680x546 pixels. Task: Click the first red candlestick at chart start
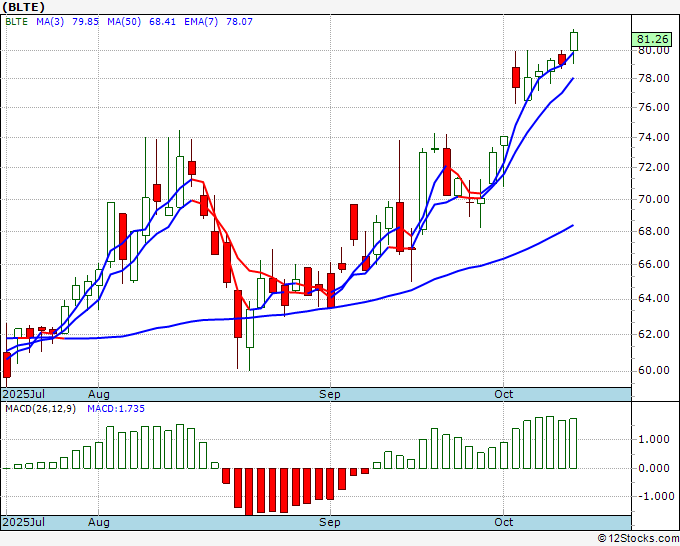click(7, 365)
